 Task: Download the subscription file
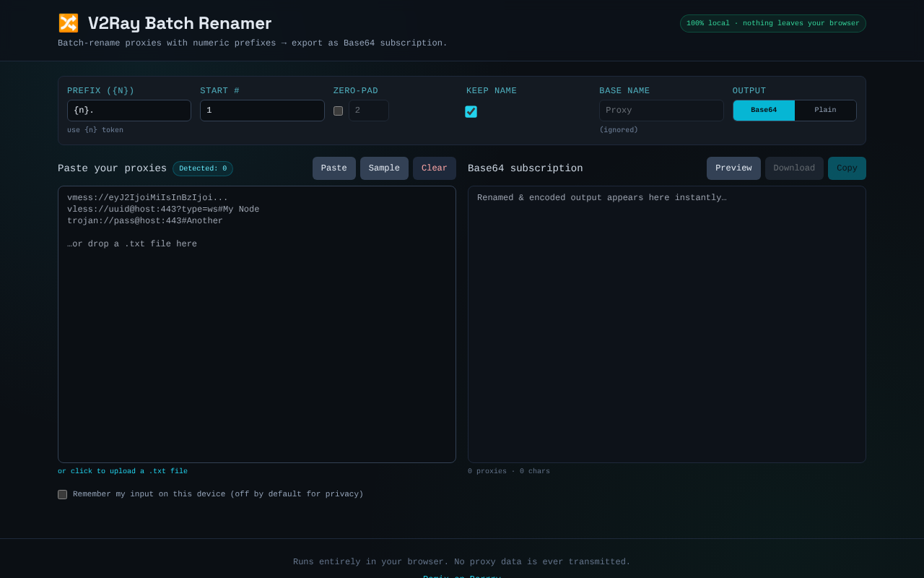point(794,168)
